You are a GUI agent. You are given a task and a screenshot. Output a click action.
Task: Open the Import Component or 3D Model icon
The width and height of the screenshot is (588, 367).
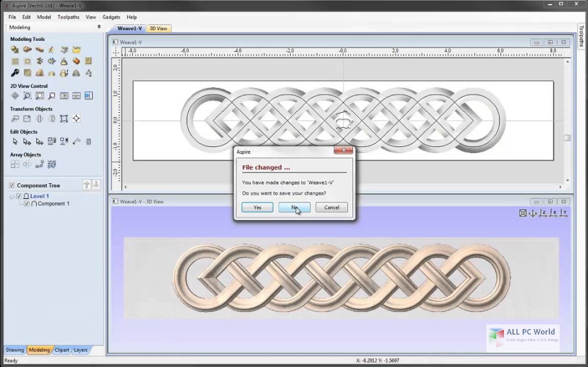(77, 49)
